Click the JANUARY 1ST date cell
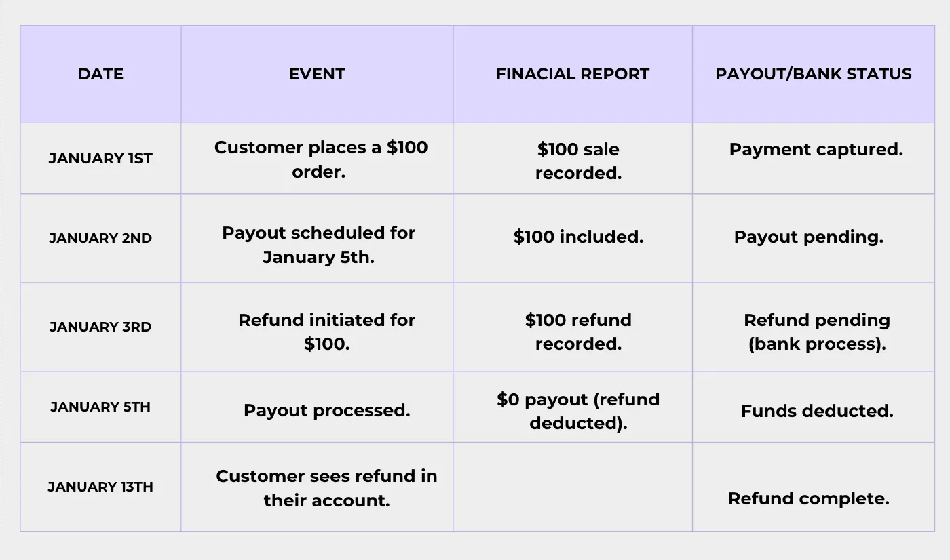Screen dimensions: 950x560 tap(100, 159)
